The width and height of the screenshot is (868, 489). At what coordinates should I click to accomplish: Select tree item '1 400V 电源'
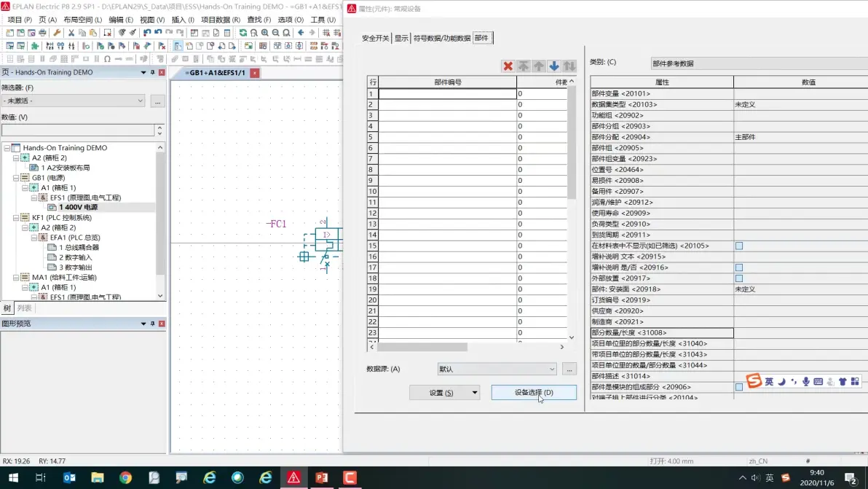coord(78,207)
